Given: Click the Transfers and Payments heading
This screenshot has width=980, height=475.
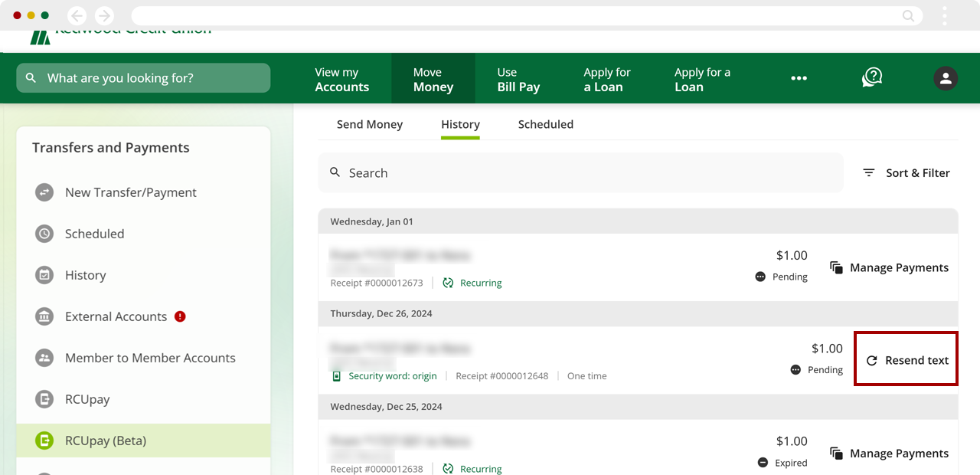Looking at the screenshot, I should click(111, 148).
